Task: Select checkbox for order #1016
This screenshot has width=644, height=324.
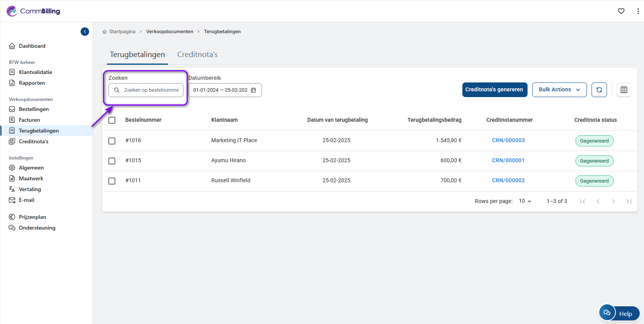Action: tap(112, 141)
